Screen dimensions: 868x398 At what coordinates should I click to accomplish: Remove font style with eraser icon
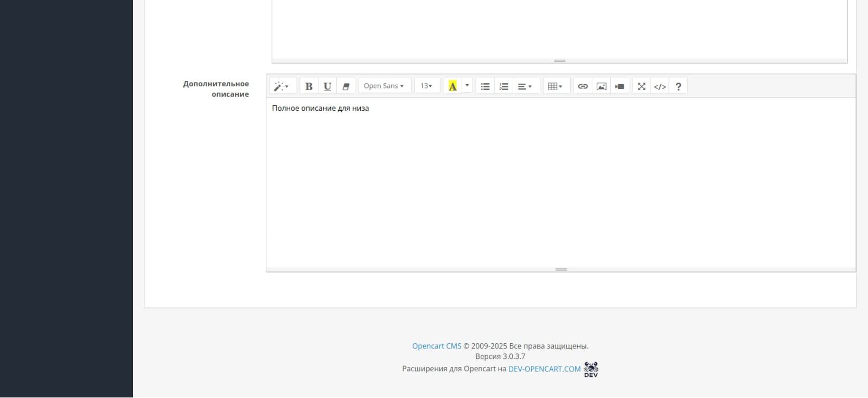(346, 86)
